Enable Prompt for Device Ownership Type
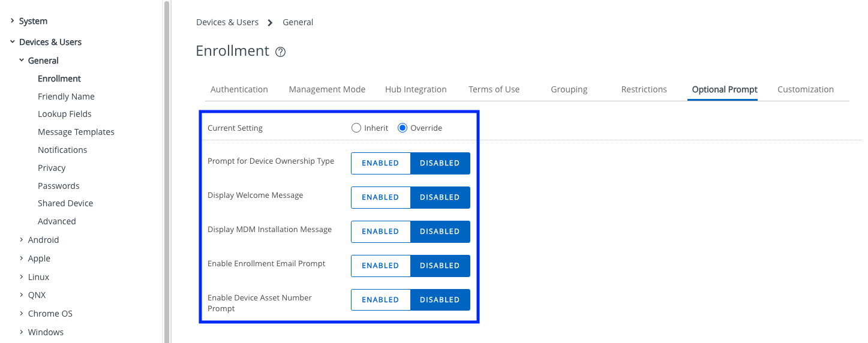The width and height of the screenshot is (868, 343). [x=380, y=163]
